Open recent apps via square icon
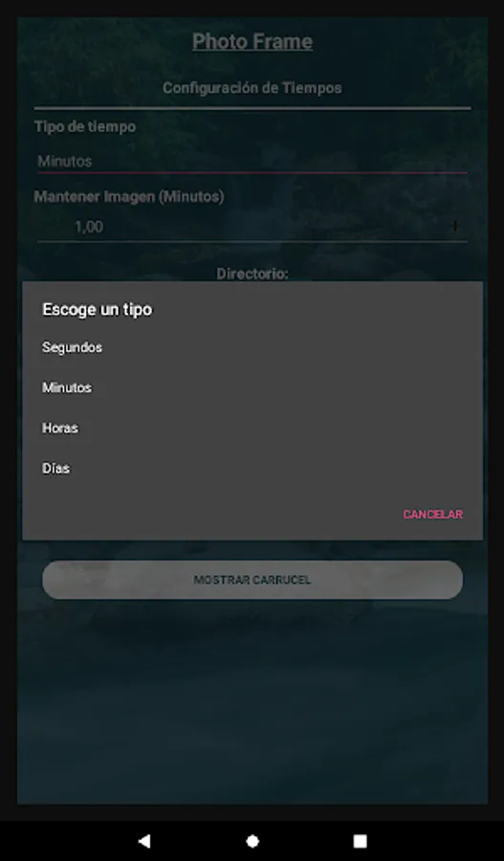 coord(360,841)
